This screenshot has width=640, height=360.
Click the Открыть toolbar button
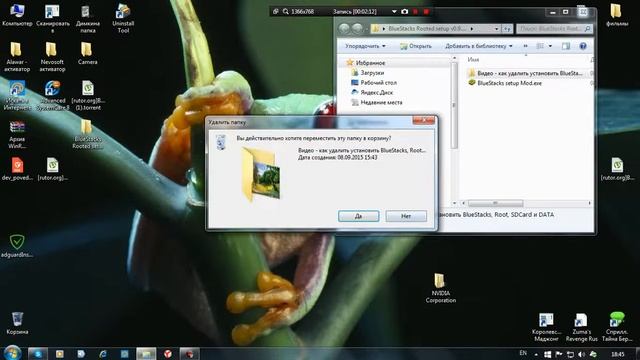[416, 46]
